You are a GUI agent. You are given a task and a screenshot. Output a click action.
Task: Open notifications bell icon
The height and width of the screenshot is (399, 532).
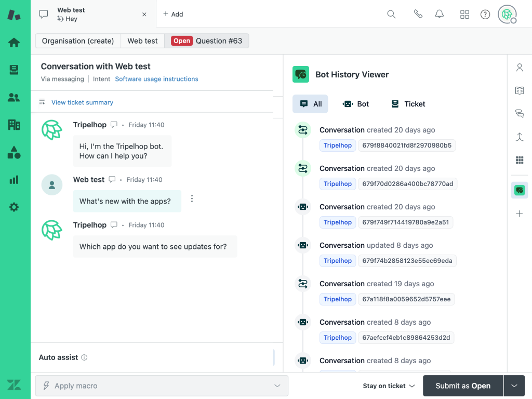tap(440, 14)
